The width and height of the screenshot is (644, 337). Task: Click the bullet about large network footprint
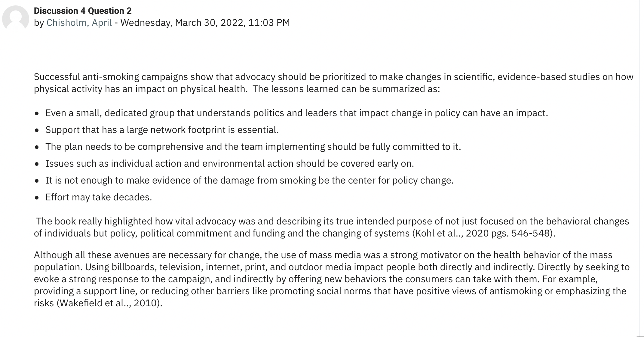click(162, 130)
